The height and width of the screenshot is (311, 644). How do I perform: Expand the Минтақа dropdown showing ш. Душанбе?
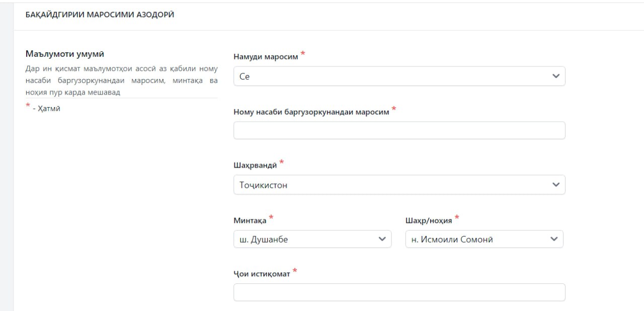coord(307,240)
